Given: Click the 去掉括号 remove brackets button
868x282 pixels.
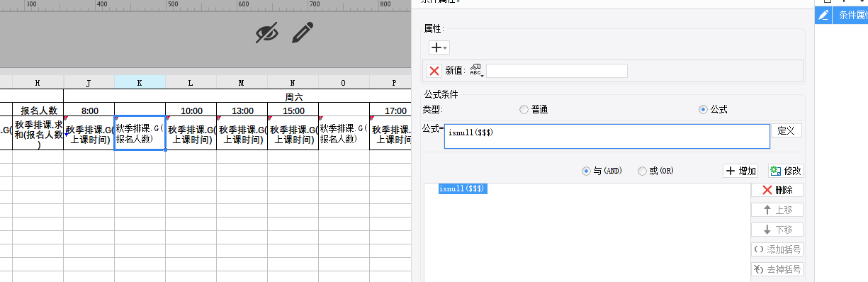Looking at the screenshot, I should [777, 269].
